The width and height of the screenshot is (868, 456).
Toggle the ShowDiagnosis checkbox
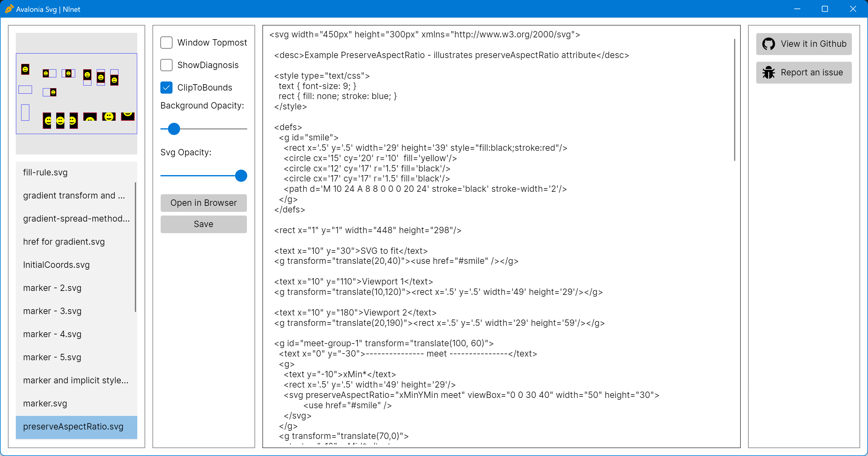(166, 65)
